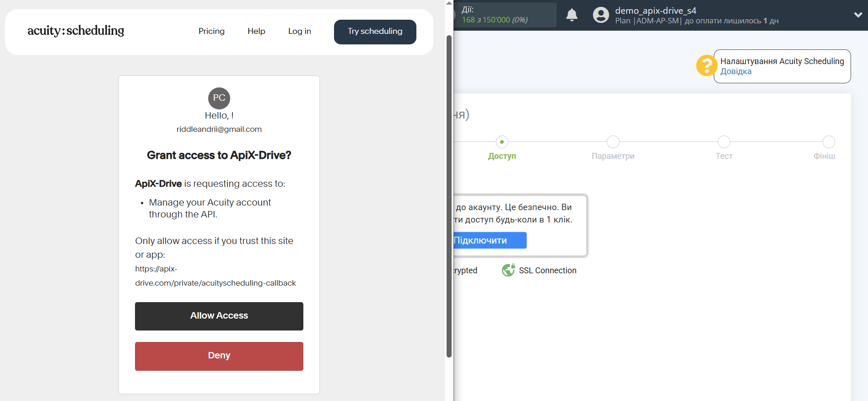Image resolution: width=868 pixels, height=401 pixels.
Task: Click the demo_apix-drive_s4 account name
Action: point(656,11)
